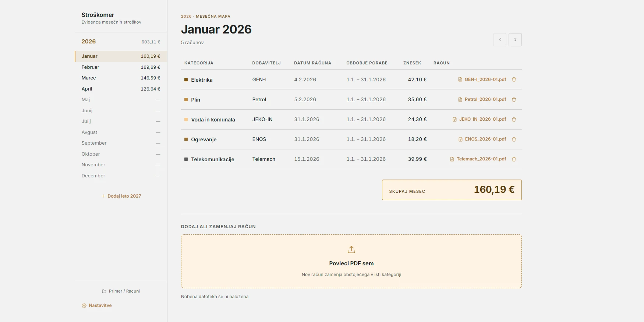Screen dimensions: 644x322
Task: Click the Nastavitve gear icon
Action: (x=84, y=305)
